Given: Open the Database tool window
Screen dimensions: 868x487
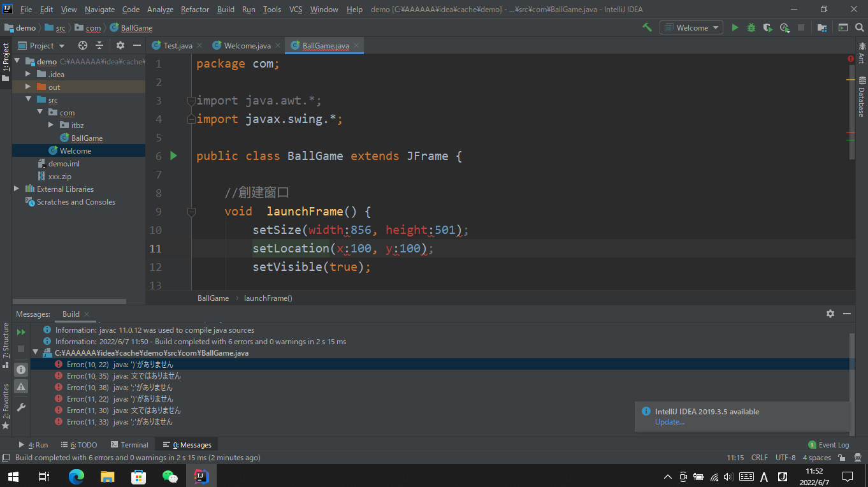Looking at the screenshot, I should coord(862,96).
